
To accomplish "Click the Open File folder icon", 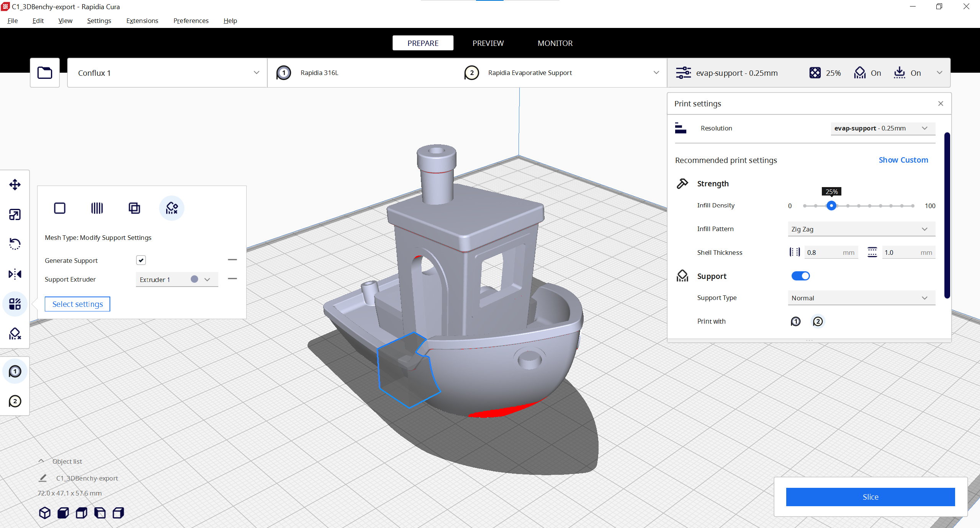I will click(45, 73).
